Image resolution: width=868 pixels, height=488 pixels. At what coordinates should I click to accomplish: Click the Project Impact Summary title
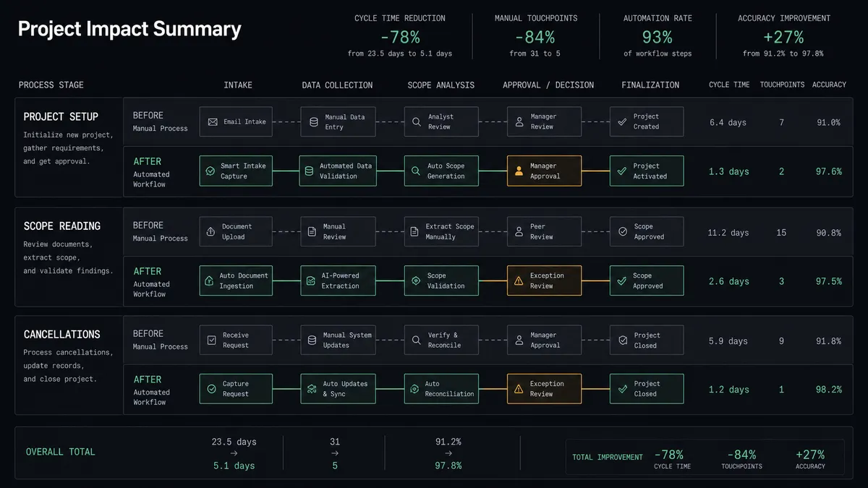pos(129,29)
